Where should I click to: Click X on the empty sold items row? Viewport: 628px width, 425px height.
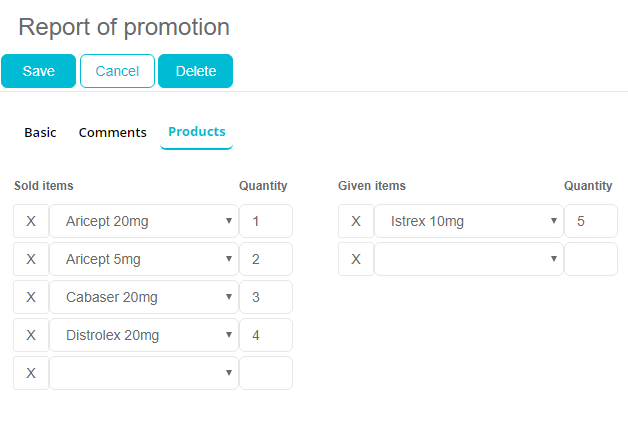point(31,373)
